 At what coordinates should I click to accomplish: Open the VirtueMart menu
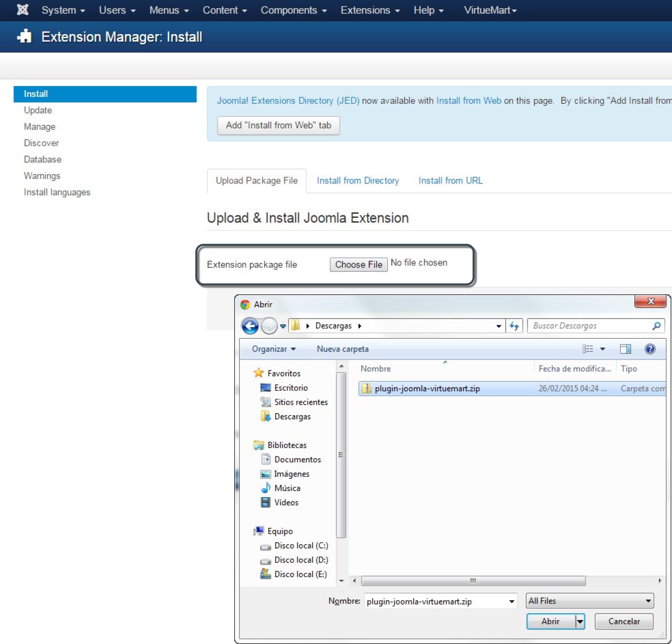(x=490, y=10)
